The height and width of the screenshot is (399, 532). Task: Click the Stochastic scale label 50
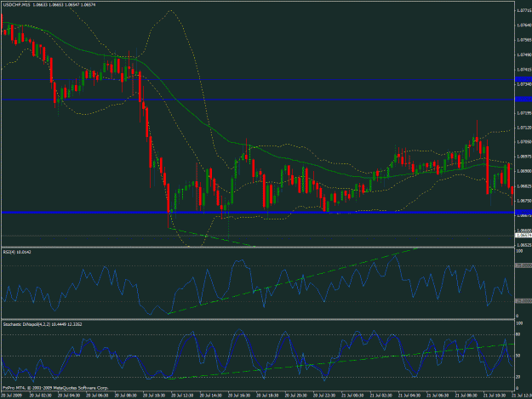click(x=518, y=356)
